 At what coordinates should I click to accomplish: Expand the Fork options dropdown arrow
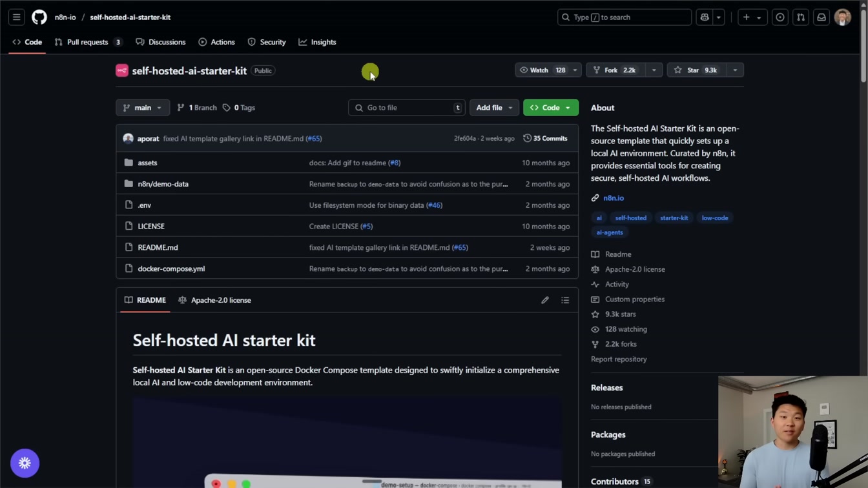point(654,70)
